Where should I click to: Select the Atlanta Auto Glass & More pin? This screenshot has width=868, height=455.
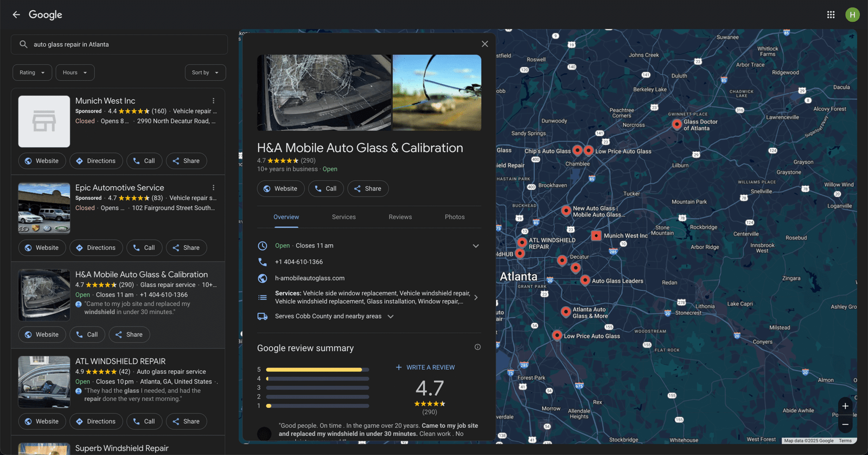566,312
